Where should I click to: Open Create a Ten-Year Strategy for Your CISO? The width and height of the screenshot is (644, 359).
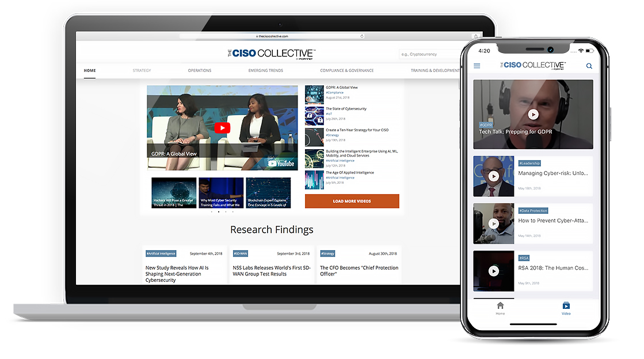coord(357,130)
